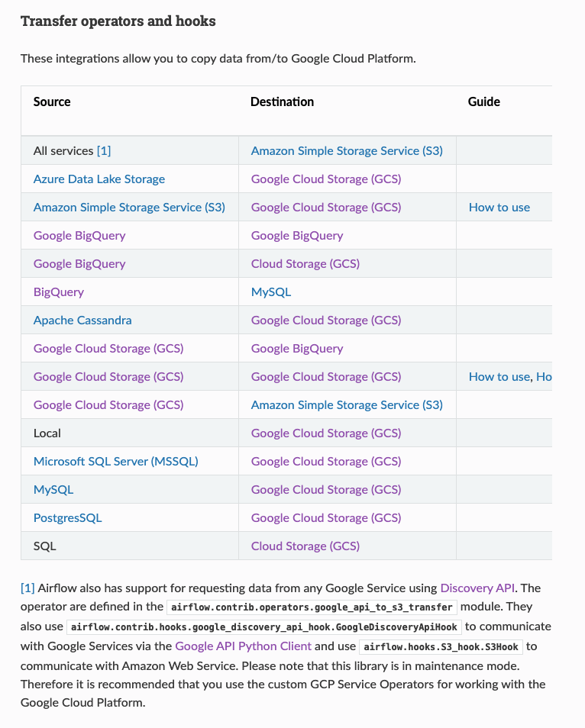The height and width of the screenshot is (728, 585).
Task: Open the MySQL destination link in the BigQuery row
Action: click(271, 292)
